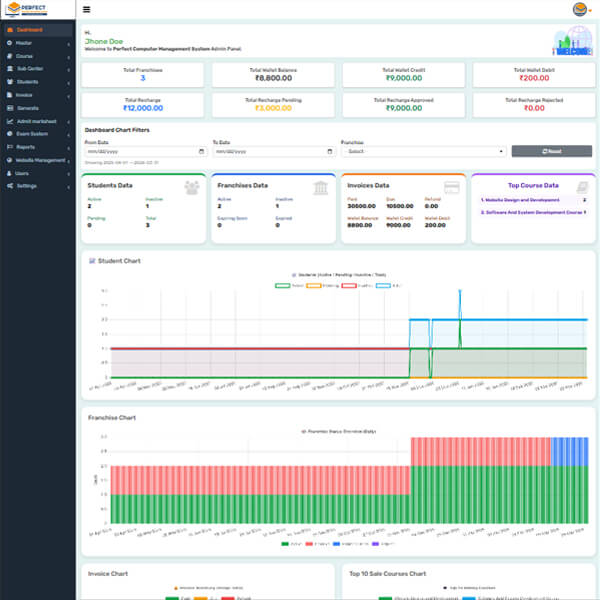The image size is (600, 600).
Task: Expand the Website Management sidebar menu
Action: [37, 160]
